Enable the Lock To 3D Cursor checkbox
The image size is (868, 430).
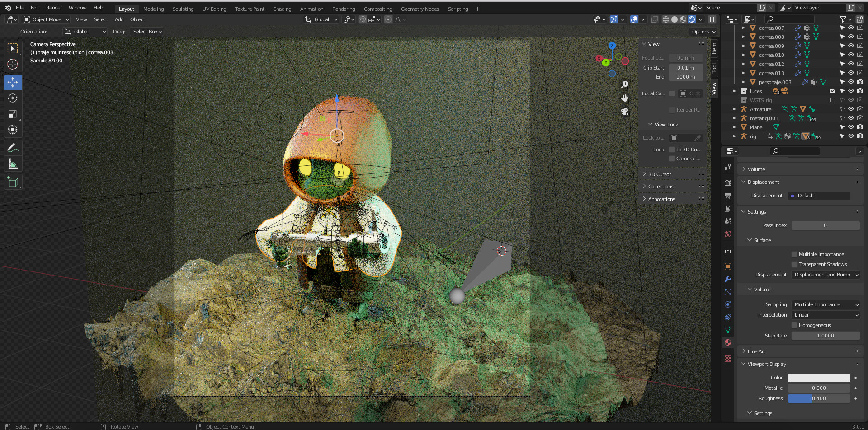pos(672,150)
